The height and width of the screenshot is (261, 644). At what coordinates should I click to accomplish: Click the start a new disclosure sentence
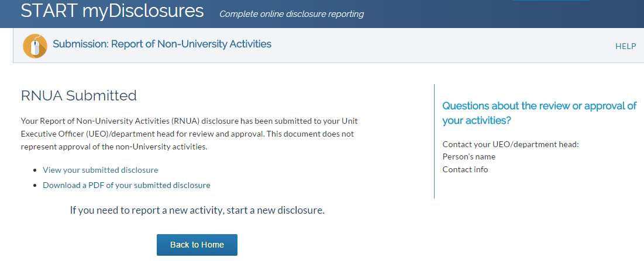197,211
